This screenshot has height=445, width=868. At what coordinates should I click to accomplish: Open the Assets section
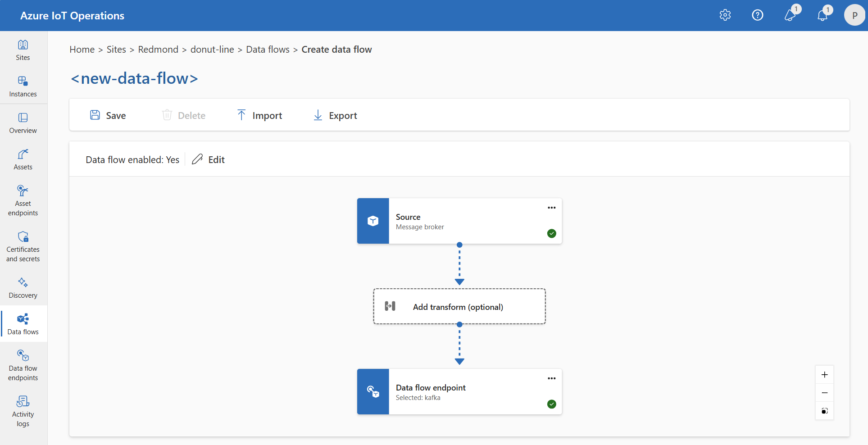23,159
